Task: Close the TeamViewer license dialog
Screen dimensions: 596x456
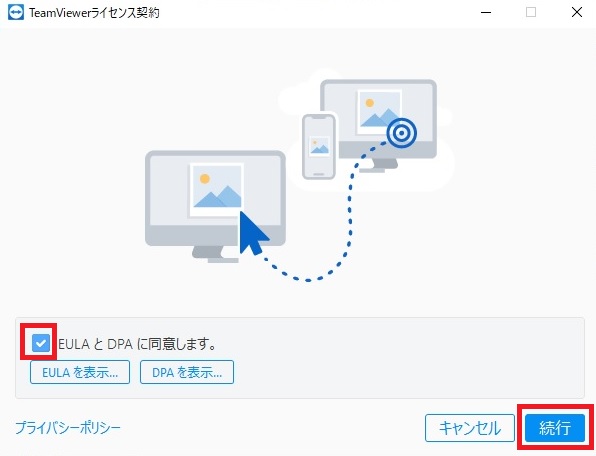Action: pyautogui.click(x=577, y=13)
